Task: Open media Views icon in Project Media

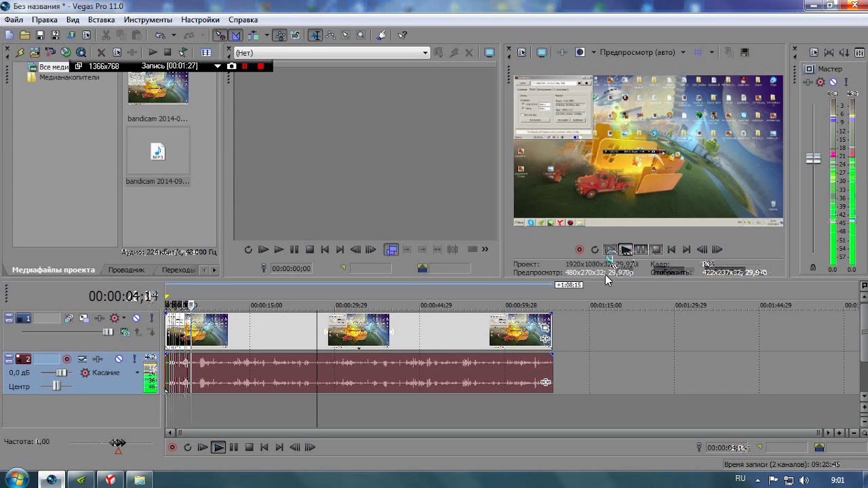Action: coord(206,52)
